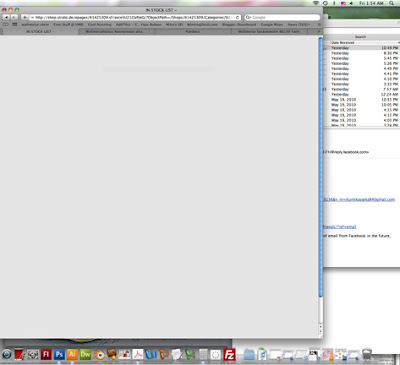
Task: Open the gmail.com address link in Mail
Action: [x=359, y=199]
